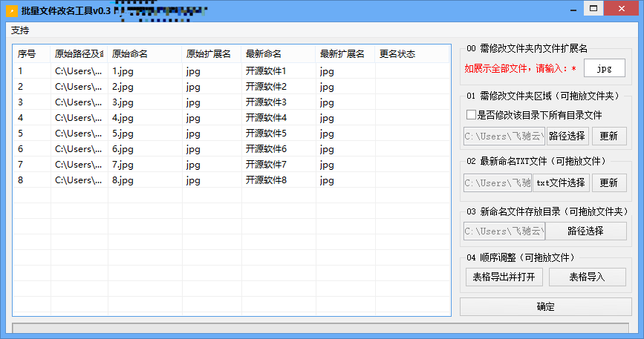This screenshot has height=339, width=644.
Task: Click the cell 开源软件8
Action: [279, 180]
